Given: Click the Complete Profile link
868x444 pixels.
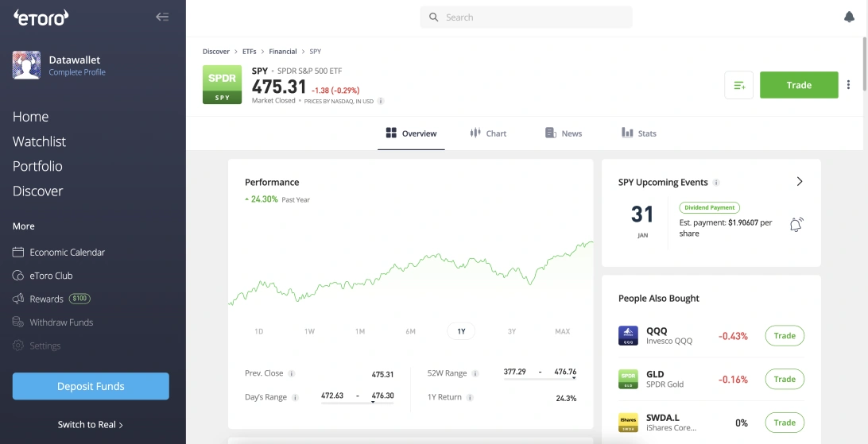Looking at the screenshot, I should point(77,71).
